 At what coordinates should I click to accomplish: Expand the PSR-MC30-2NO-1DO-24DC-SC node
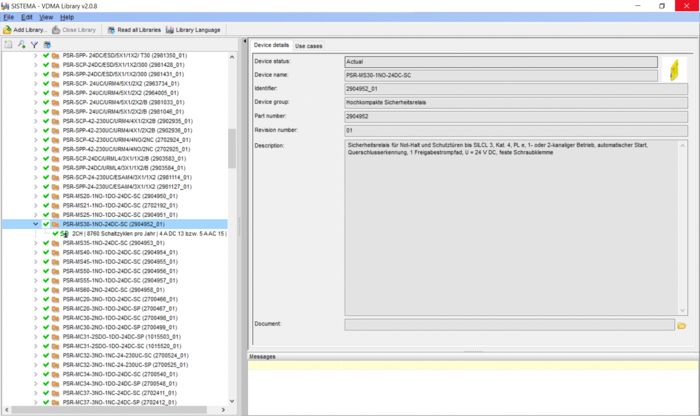[36, 318]
